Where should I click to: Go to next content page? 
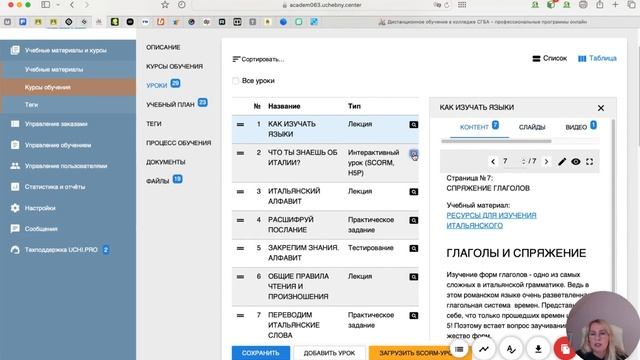point(546,162)
